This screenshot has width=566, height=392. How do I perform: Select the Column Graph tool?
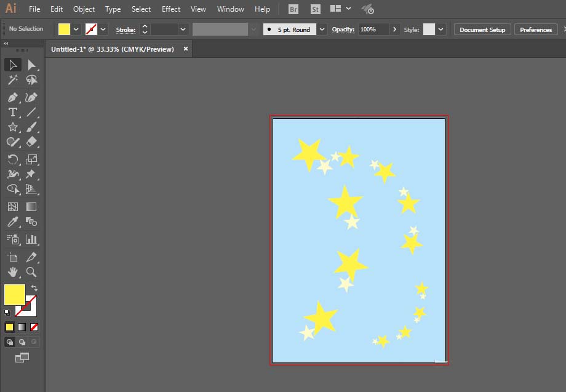pos(31,239)
